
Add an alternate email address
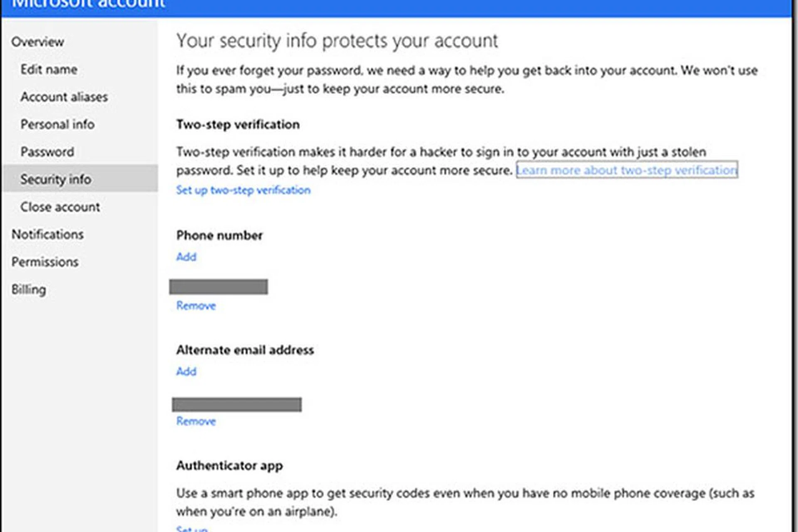(x=186, y=371)
